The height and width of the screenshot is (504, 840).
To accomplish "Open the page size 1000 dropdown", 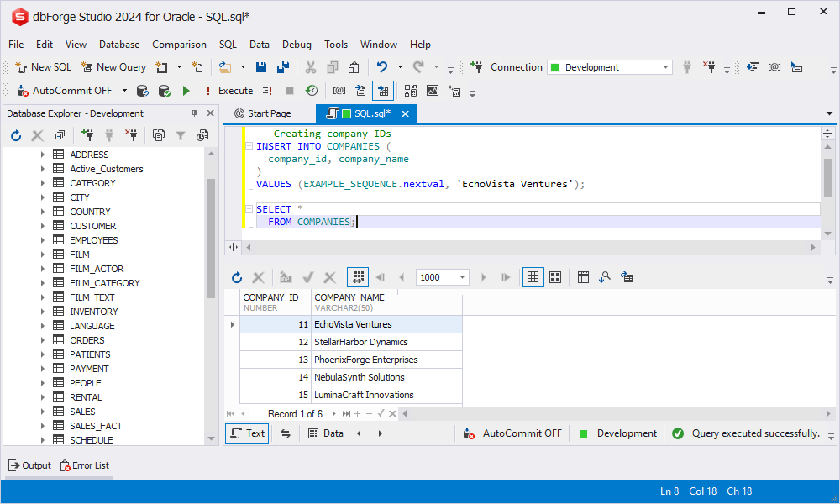I will coord(462,277).
